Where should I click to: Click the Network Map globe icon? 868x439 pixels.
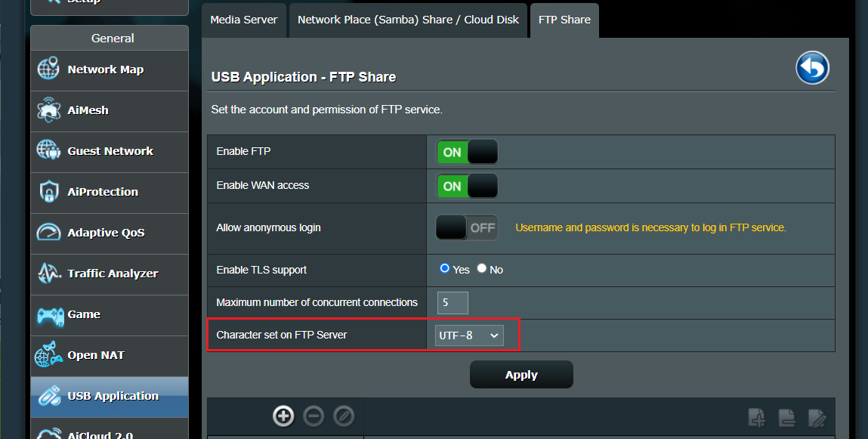point(48,70)
